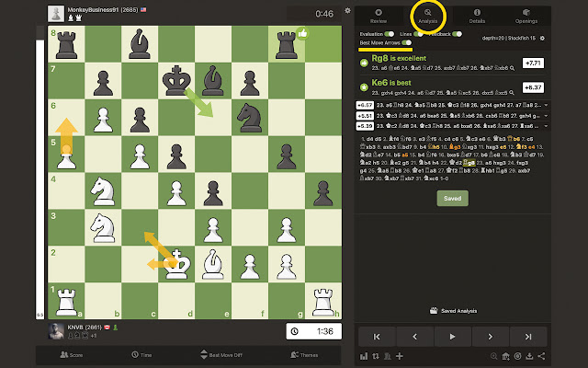The image size is (588, 368).
Task: Click the thumbs-up icon beside Rg8 is excellent
Action: [364, 63]
